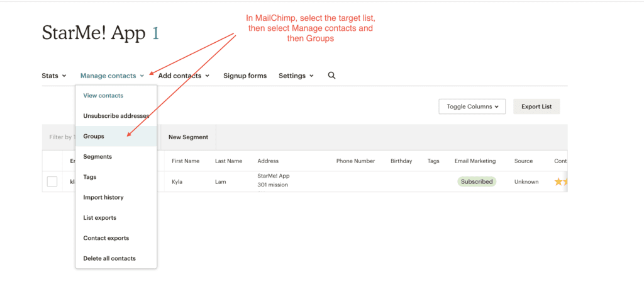Click the Email Marketing column header

(x=475, y=161)
